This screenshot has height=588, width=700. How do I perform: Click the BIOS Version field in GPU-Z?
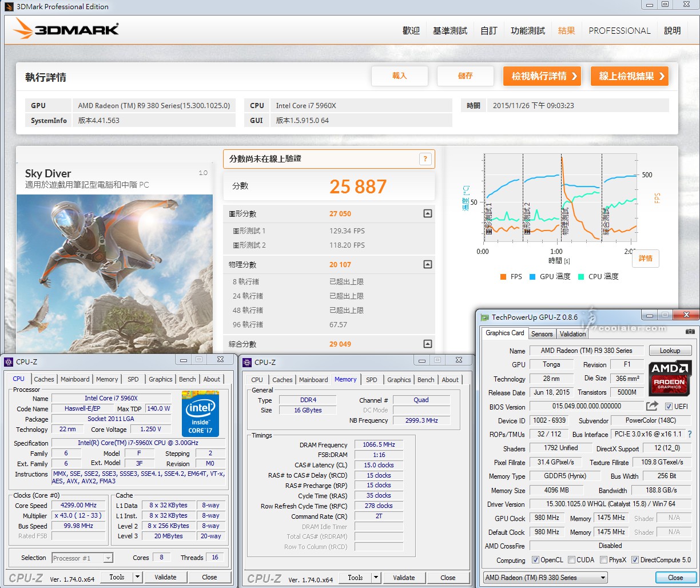586,406
